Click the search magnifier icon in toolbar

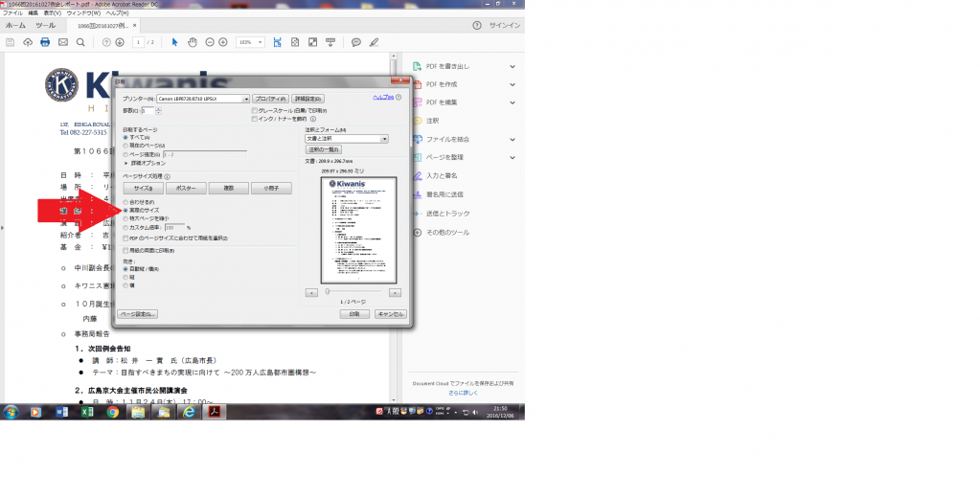pyautogui.click(x=80, y=42)
